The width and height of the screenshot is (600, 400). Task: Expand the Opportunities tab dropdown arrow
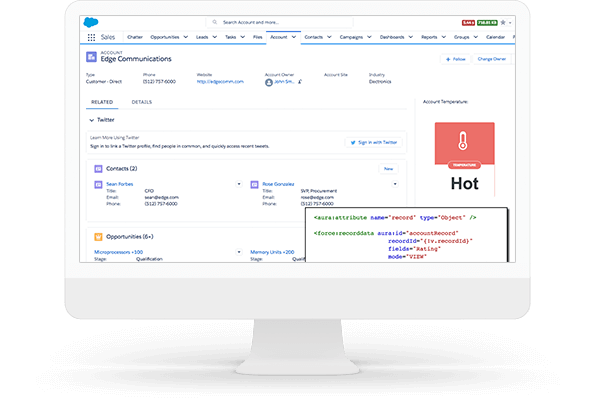coord(186,37)
